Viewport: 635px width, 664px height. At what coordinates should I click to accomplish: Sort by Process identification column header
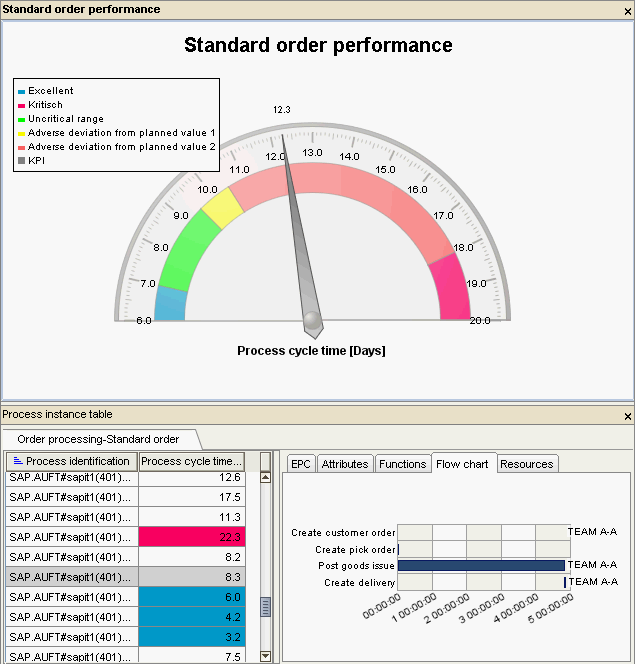pyautogui.click(x=72, y=461)
